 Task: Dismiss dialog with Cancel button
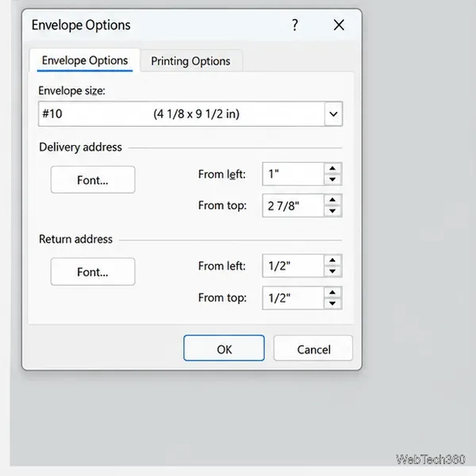coord(313,348)
